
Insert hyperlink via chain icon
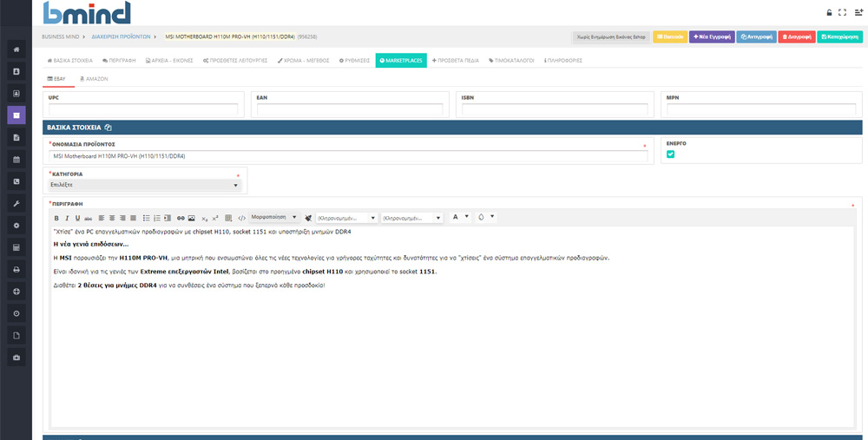tap(181, 218)
